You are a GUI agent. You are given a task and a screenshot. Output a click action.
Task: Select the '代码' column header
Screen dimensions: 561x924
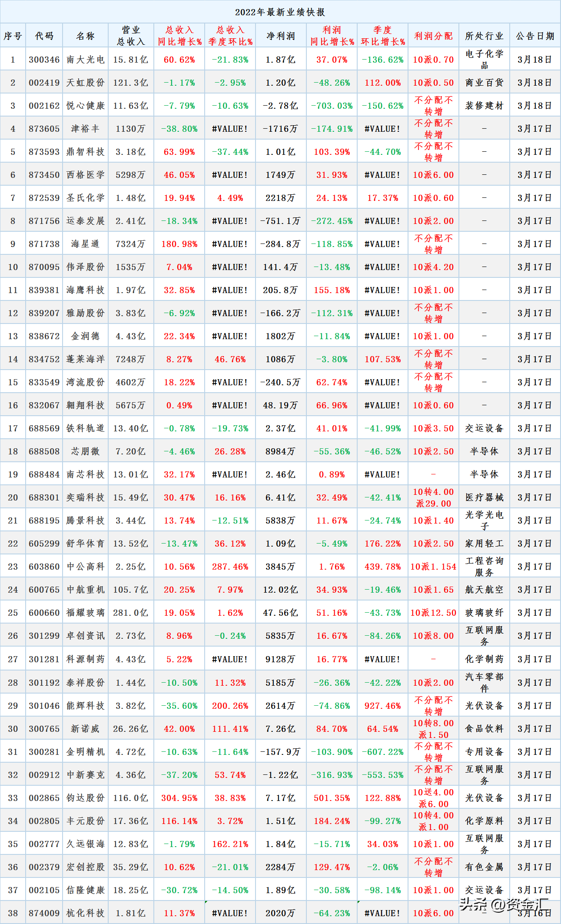pyautogui.click(x=44, y=36)
